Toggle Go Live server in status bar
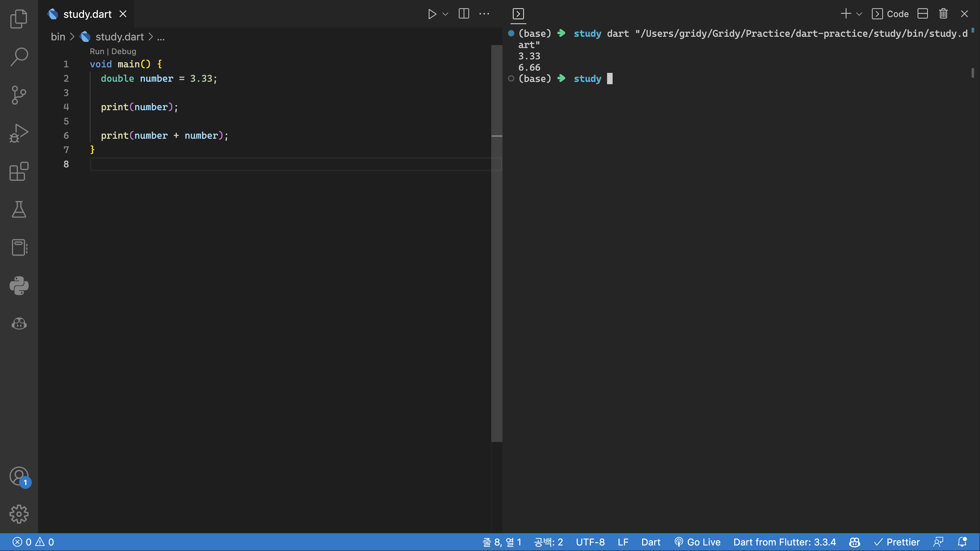 [x=697, y=542]
